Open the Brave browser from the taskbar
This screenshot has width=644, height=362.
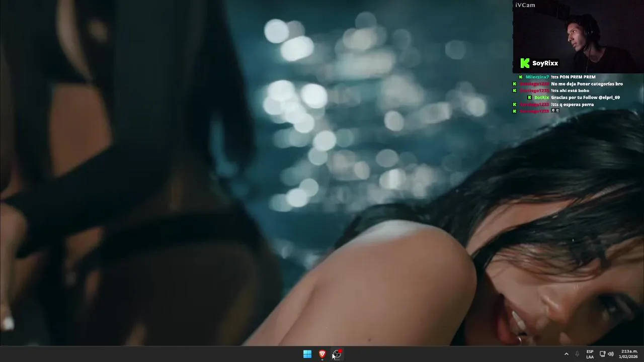pos(323,354)
